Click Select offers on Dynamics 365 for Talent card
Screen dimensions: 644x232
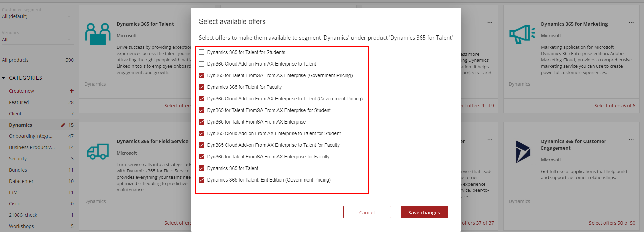tap(177, 106)
